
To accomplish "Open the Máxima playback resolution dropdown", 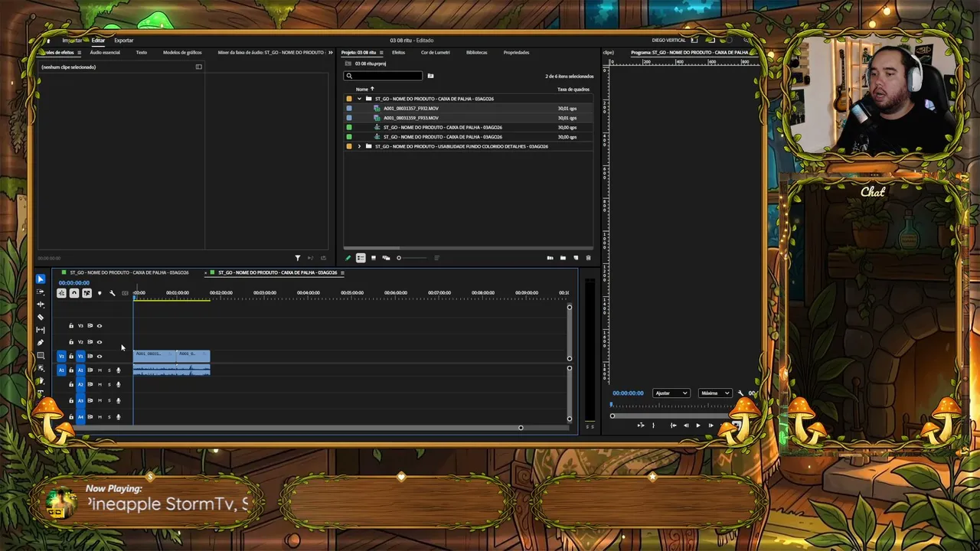I will pos(715,393).
